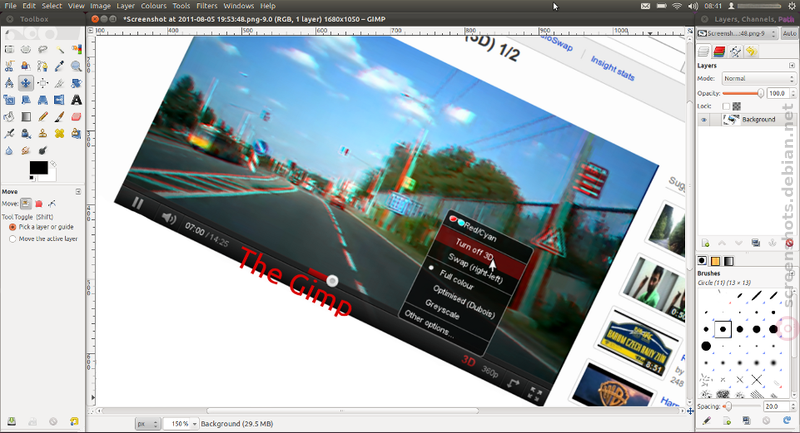The width and height of the screenshot is (800, 433).
Task: Select the Blend gradient tool
Action: [26, 117]
